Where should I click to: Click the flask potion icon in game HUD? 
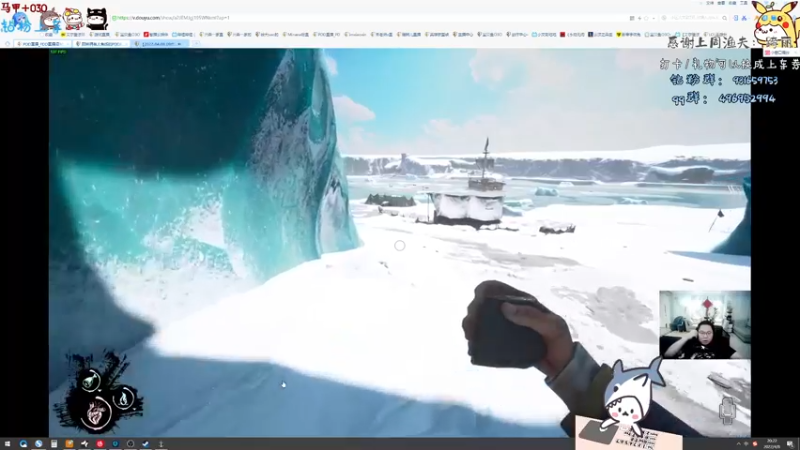(x=91, y=381)
